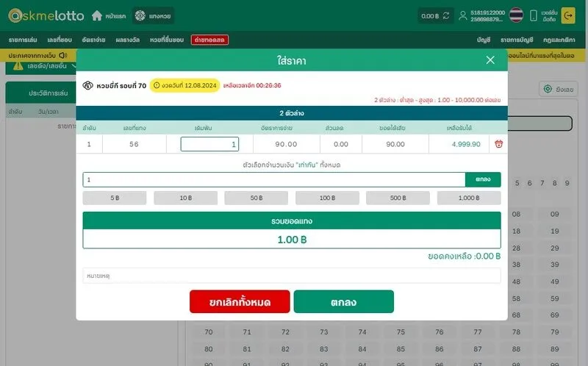Select the 50 ฿ quick amount
Image resolution: width=588 pixels, height=366 pixels.
click(x=257, y=198)
